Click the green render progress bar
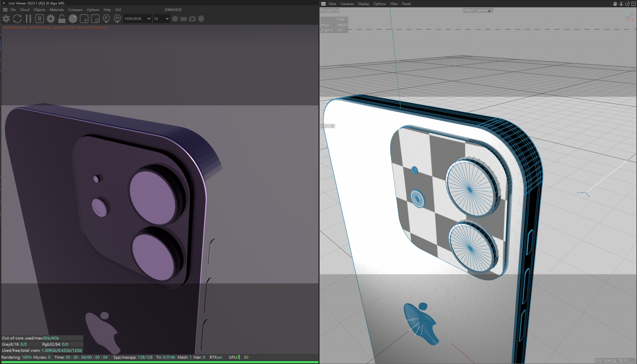Image resolution: width=637 pixels, height=364 pixels. click(160, 362)
